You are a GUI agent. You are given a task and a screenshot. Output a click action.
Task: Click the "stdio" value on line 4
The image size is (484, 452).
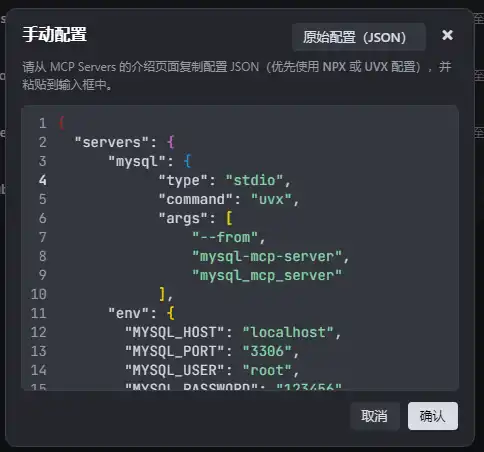tap(254, 180)
